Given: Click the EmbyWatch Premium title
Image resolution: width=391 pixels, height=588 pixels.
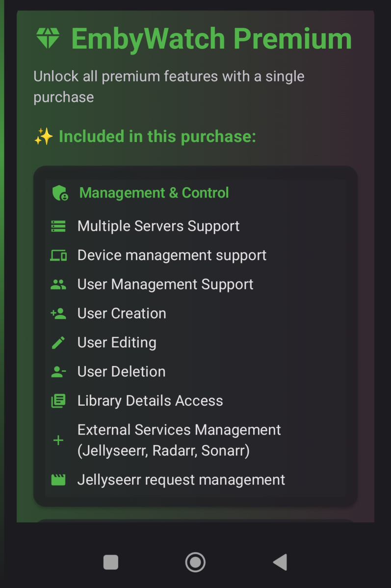Looking at the screenshot, I should coord(211,38).
